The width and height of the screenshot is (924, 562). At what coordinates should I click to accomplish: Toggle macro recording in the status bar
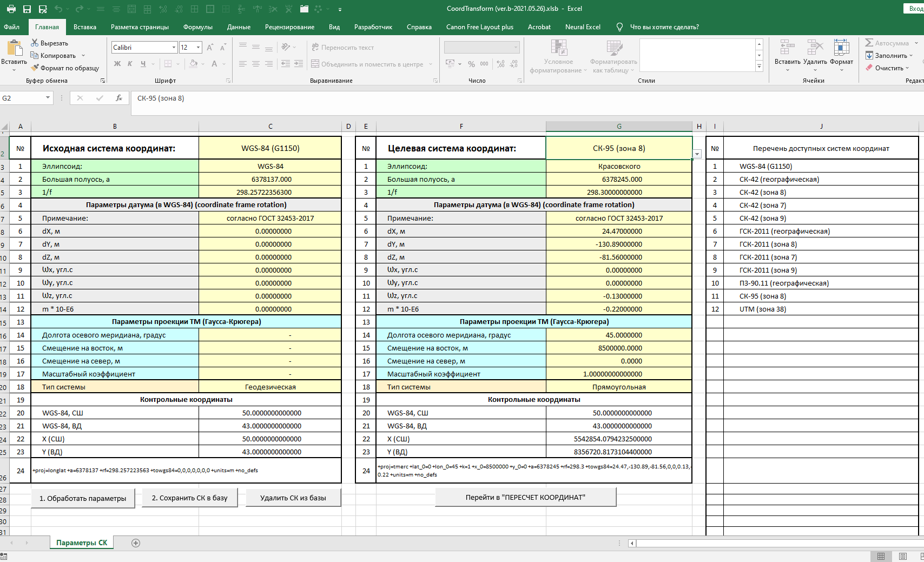4,557
